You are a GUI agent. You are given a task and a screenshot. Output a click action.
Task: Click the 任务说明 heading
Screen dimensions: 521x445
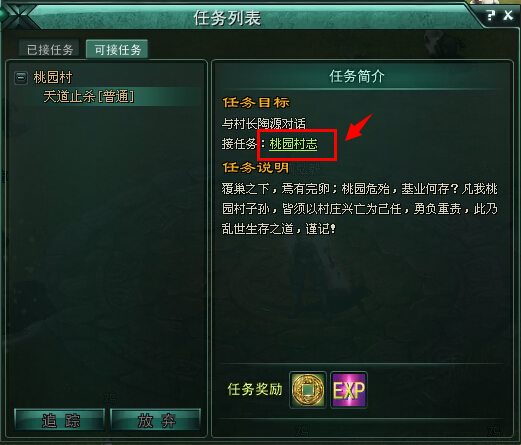[255, 167]
